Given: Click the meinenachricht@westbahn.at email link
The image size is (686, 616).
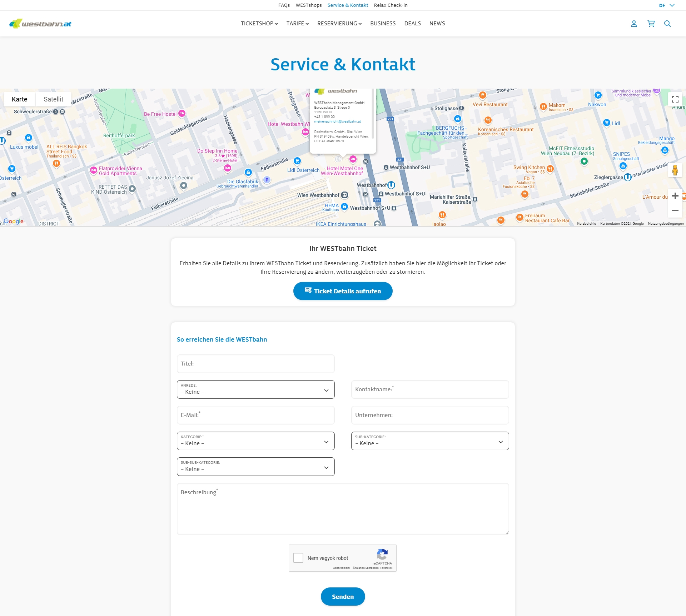Looking at the screenshot, I should [338, 121].
